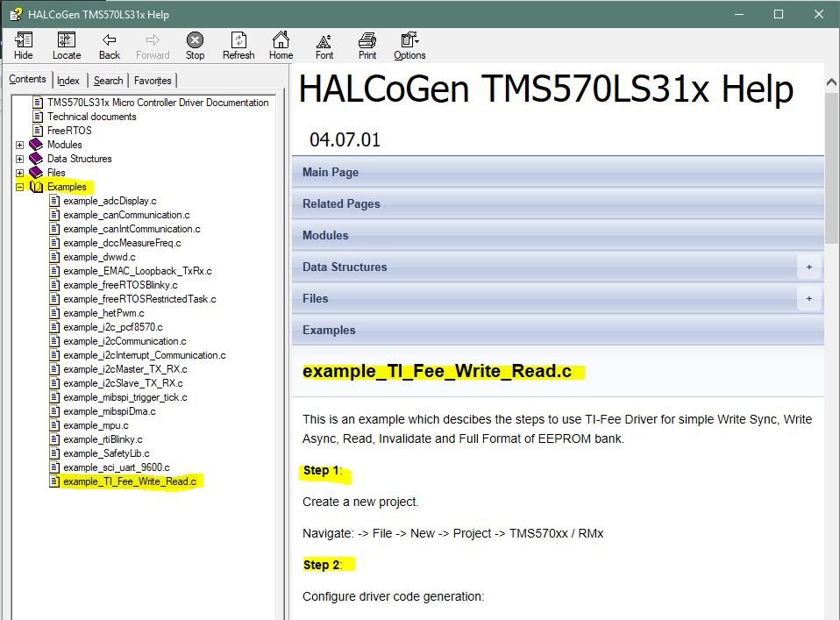
Task: Select example_i2cInterrupt_Communication.c entry
Action: pos(145,355)
